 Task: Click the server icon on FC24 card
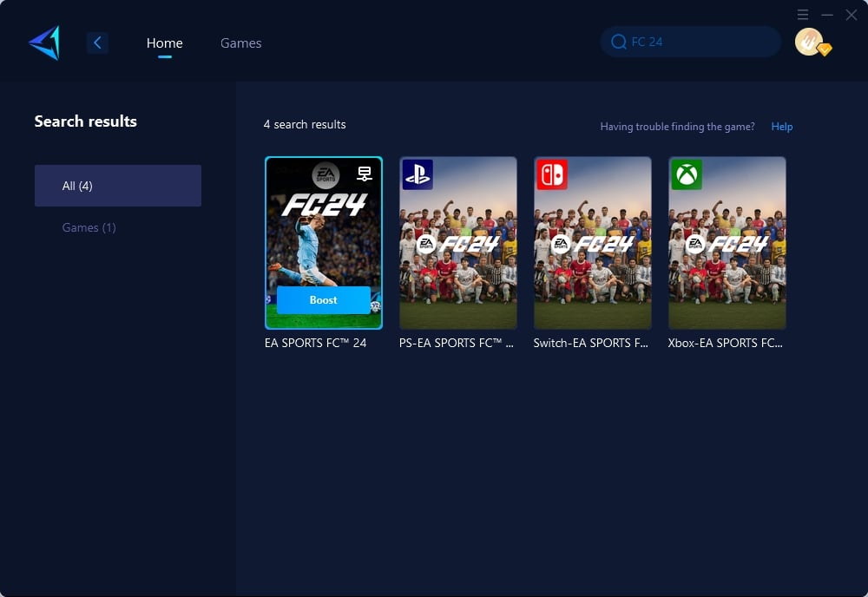(365, 174)
